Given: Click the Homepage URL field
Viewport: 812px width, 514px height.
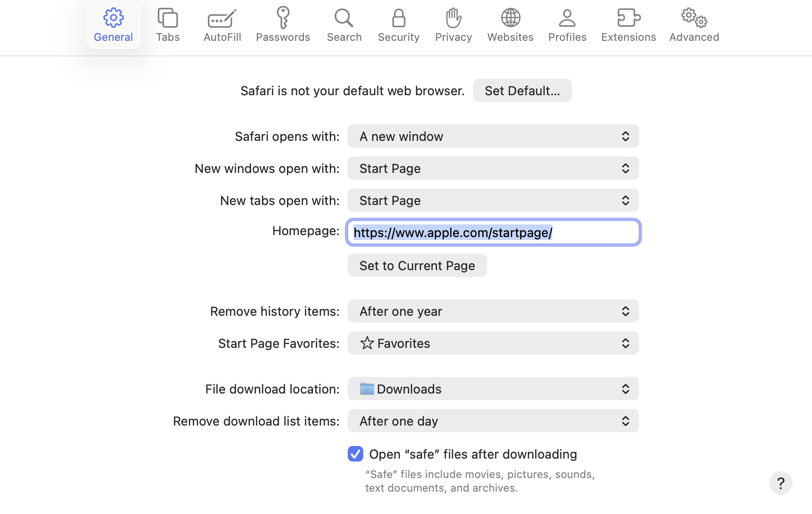Looking at the screenshot, I should [493, 232].
